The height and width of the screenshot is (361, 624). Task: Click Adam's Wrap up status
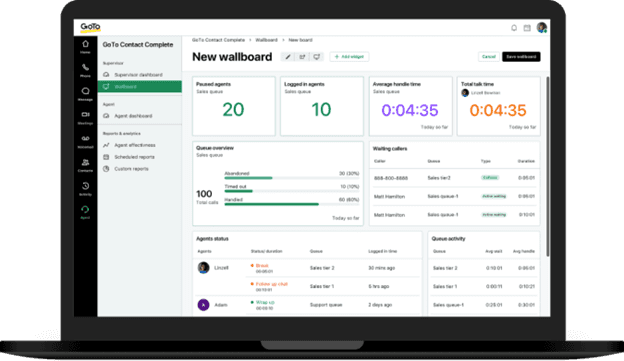[x=265, y=302]
